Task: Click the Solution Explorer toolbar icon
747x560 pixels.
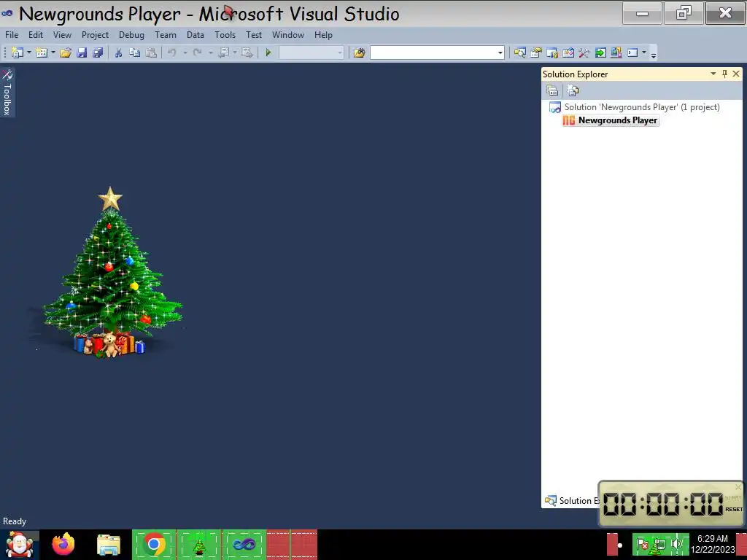Action: 519,52
